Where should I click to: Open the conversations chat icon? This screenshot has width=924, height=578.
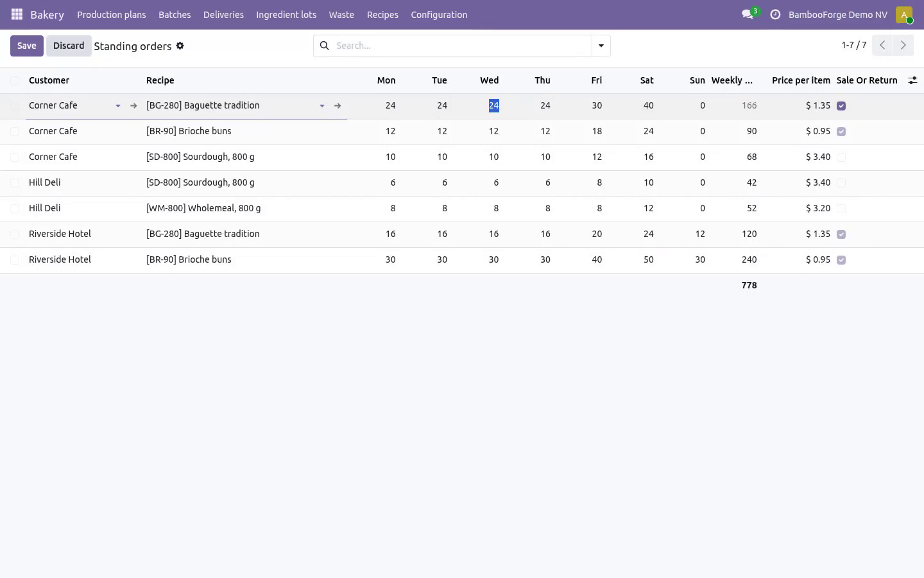point(747,14)
